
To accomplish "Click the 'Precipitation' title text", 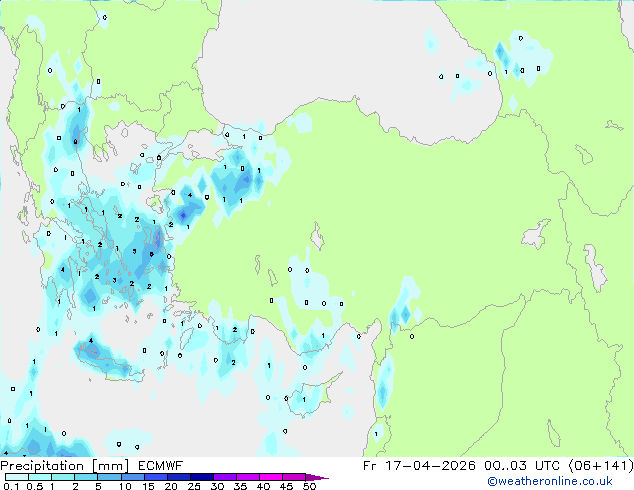I will 42,466.
